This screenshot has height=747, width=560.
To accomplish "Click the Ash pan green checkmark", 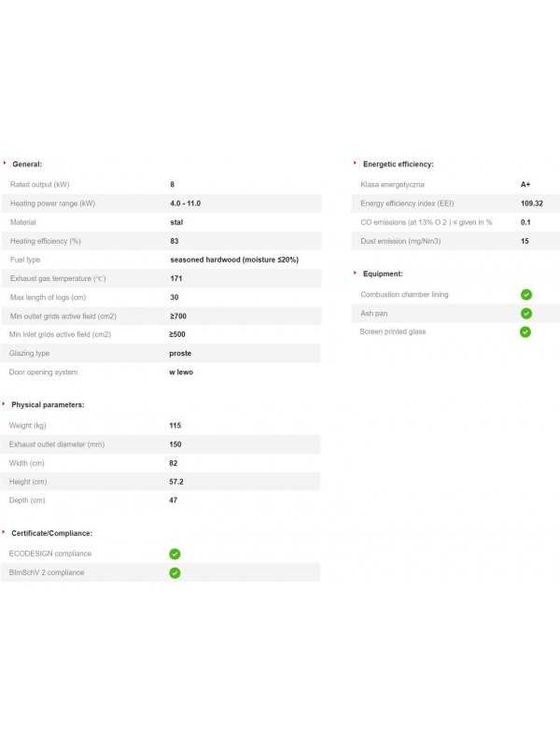I will [525, 314].
